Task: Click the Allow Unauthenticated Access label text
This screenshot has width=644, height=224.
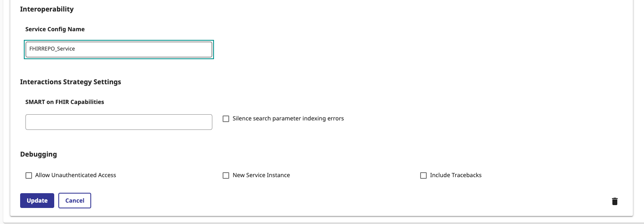Action: tap(76, 175)
